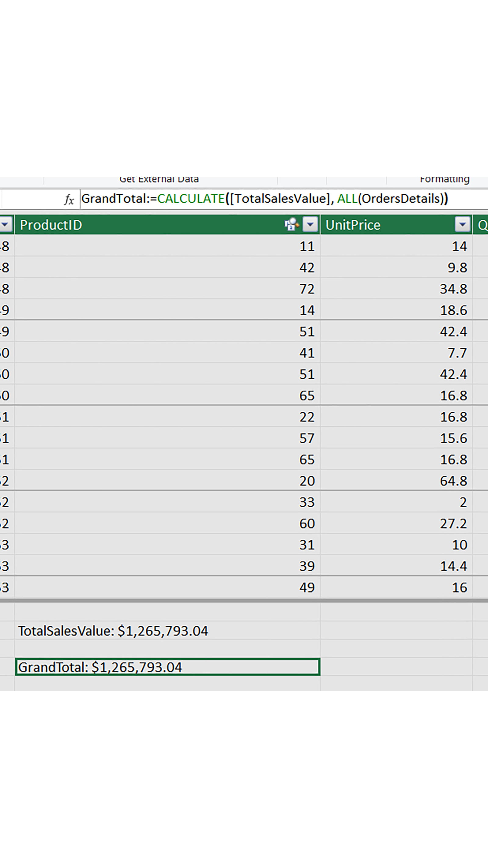
Task: Select the GrandTotal measure cell
Action: (167, 667)
